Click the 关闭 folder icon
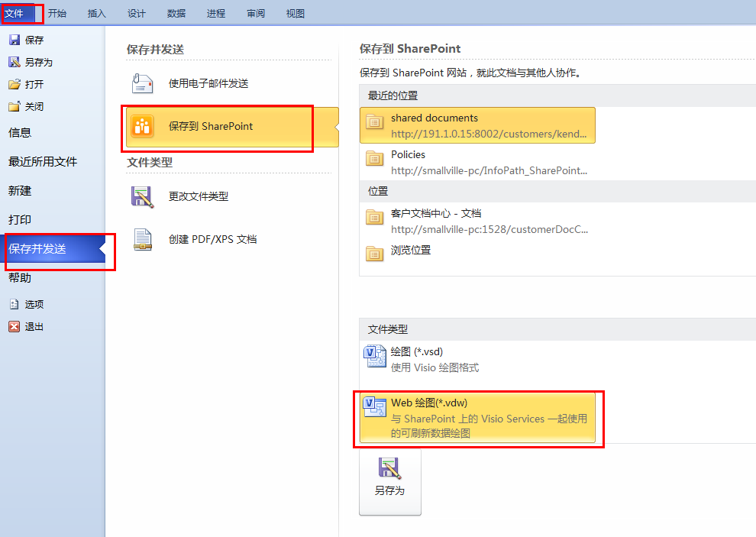The width and height of the screenshot is (756, 537). coord(15,107)
